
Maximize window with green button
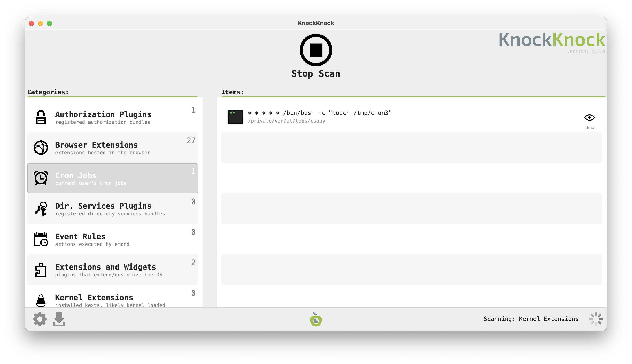50,23
